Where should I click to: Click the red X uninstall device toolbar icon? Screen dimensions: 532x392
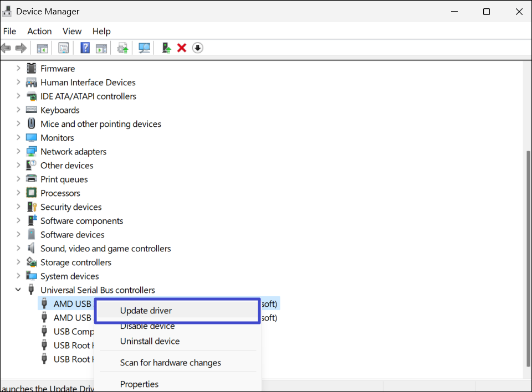[182, 48]
